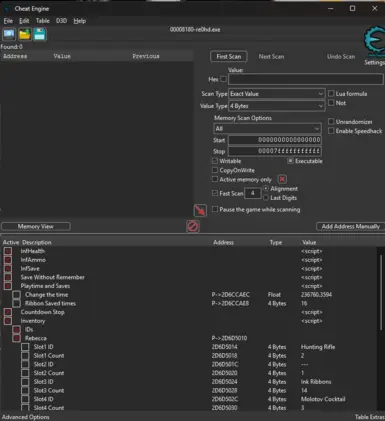Click Add Address Manually button

[350, 226]
